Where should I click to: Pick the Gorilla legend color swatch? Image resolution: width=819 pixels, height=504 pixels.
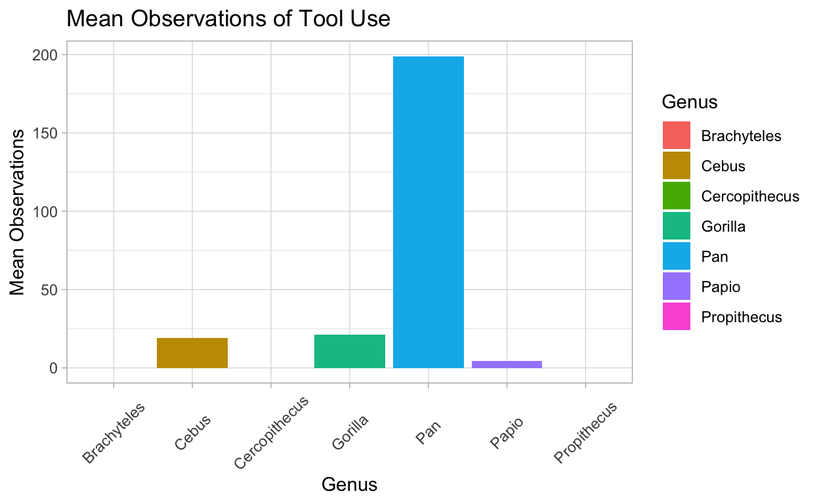(677, 226)
